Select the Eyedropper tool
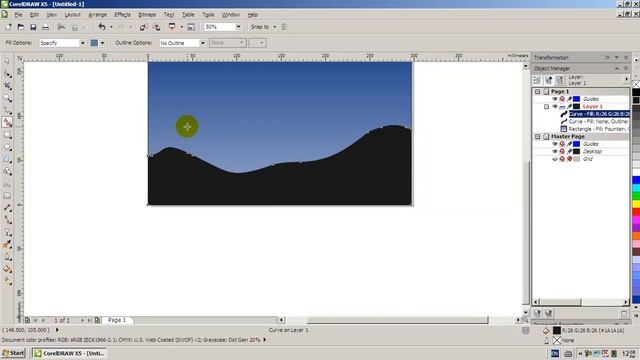 7,245
